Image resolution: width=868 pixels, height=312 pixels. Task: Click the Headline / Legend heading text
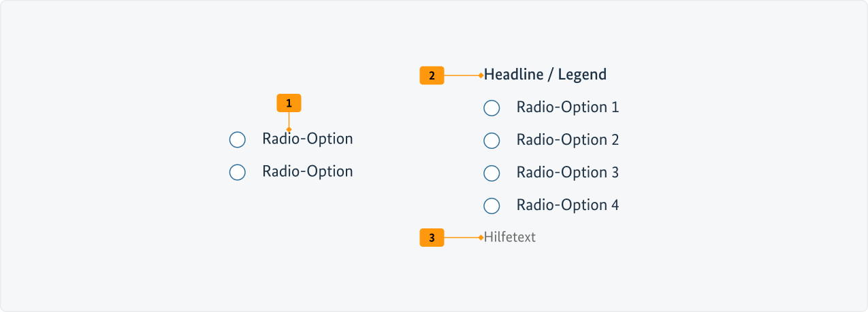point(545,74)
